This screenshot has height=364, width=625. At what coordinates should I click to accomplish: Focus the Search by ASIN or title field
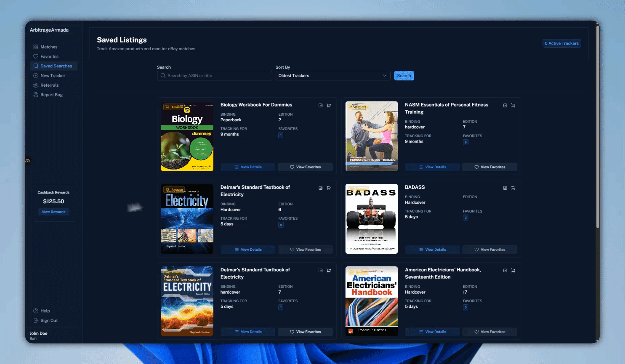click(214, 75)
